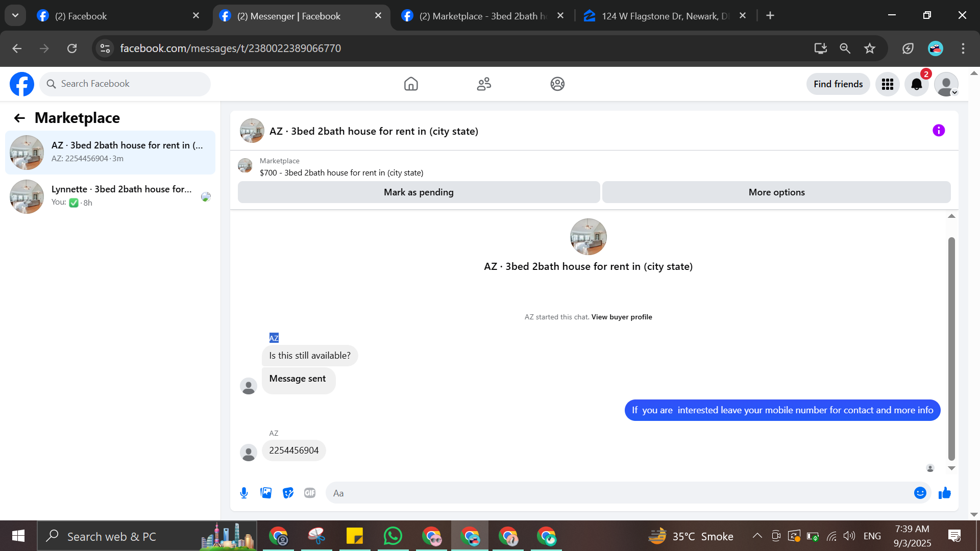Click the 'Message sent' bubble

298,380
